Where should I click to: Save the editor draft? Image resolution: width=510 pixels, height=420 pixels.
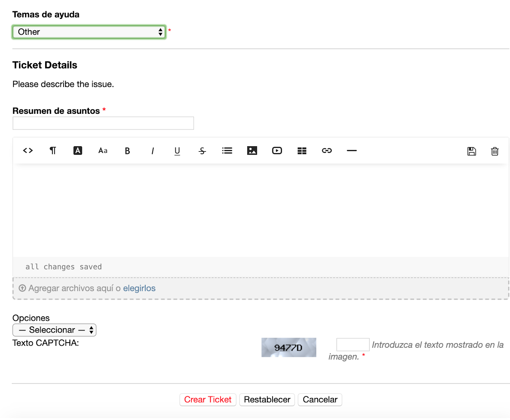click(471, 151)
